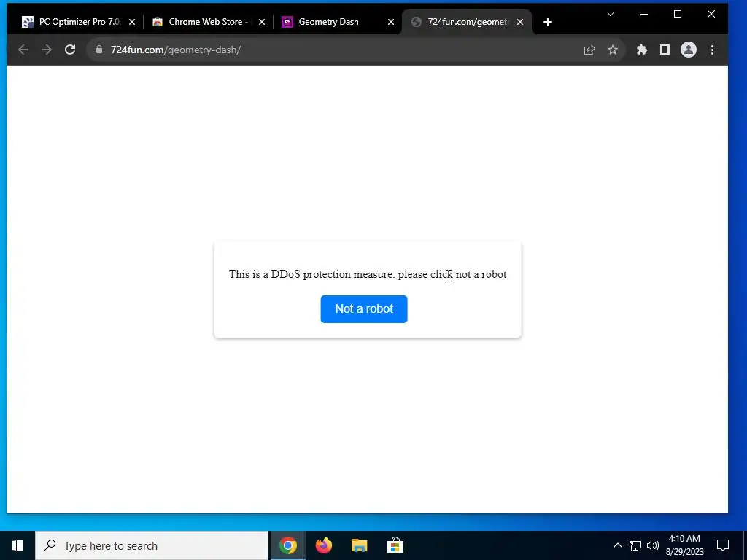The height and width of the screenshot is (560, 747).
Task: Open the Chrome profile avatar
Action: coord(689,50)
